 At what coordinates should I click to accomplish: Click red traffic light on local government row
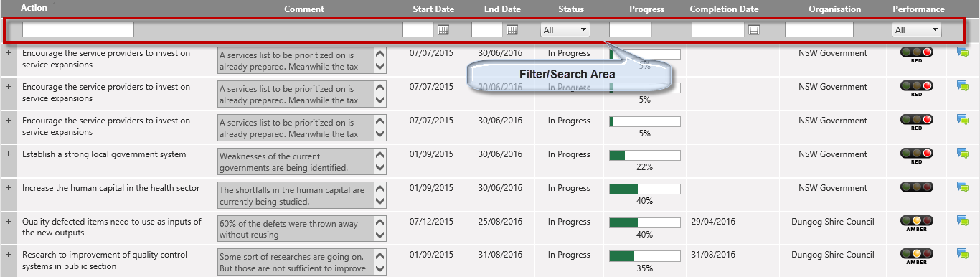916,153
